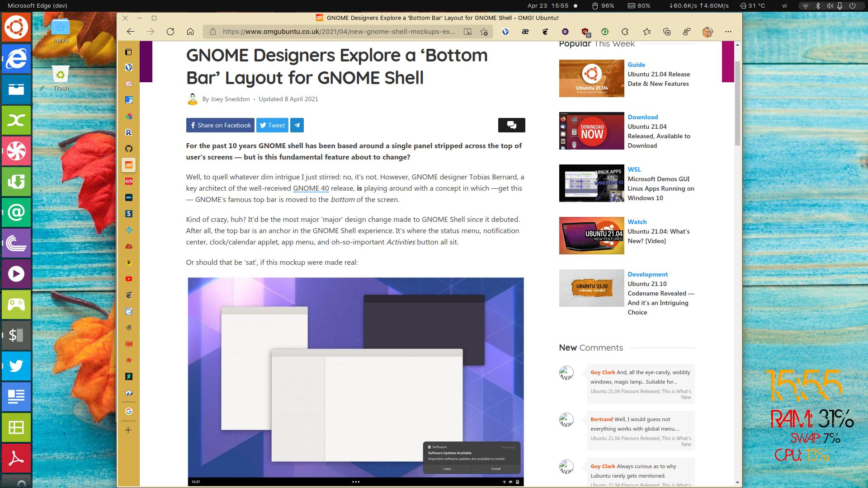Open the email '@' app in the dock
The height and width of the screenshot is (488, 868).
click(16, 212)
